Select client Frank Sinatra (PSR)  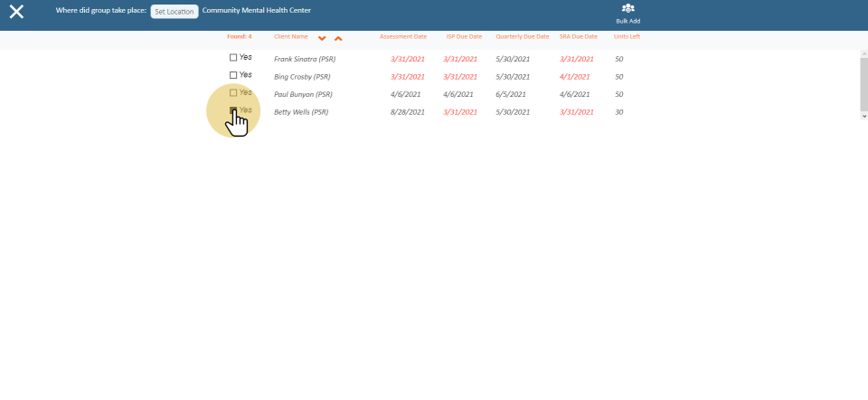(x=304, y=59)
